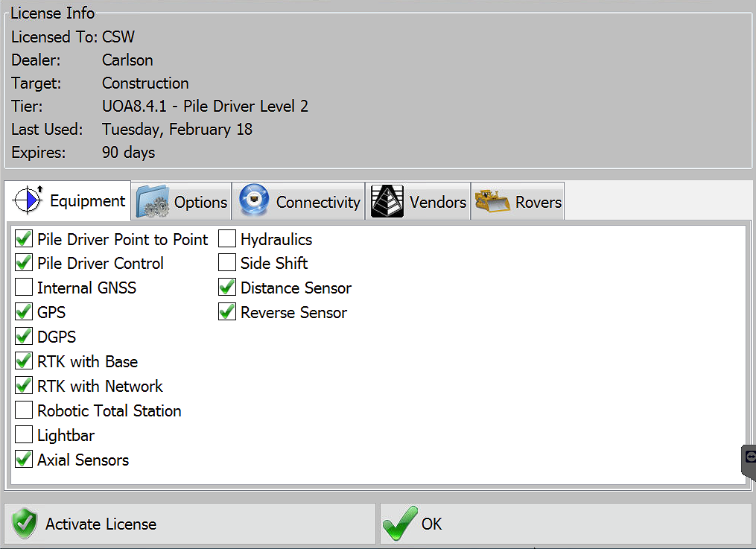The width and height of the screenshot is (756, 549).
Task: Enable Robotic Total Station
Action: point(24,410)
